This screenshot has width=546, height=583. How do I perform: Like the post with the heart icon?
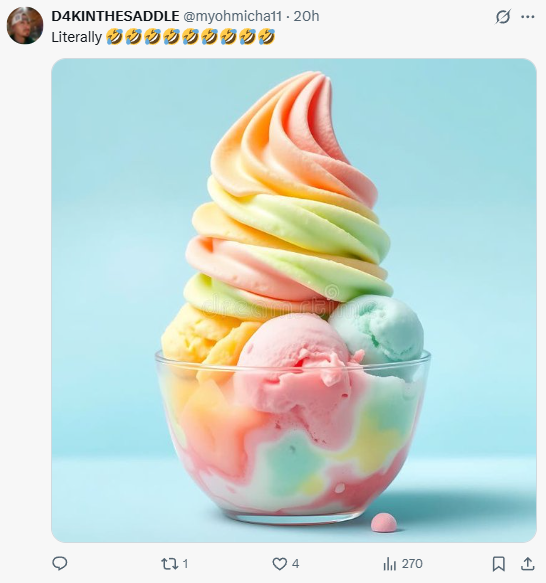[279, 564]
